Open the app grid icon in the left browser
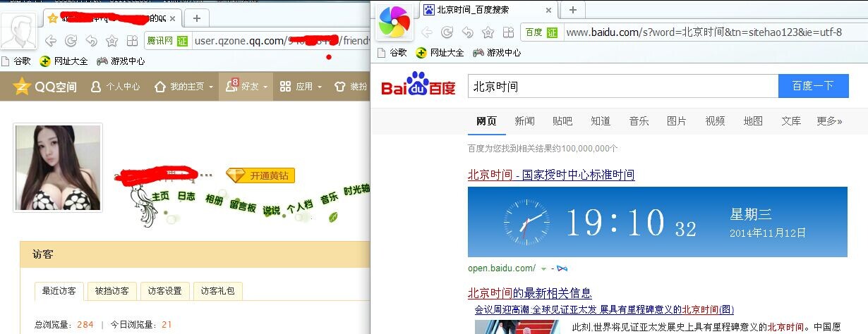This screenshot has width=868, height=334. [x=131, y=40]
